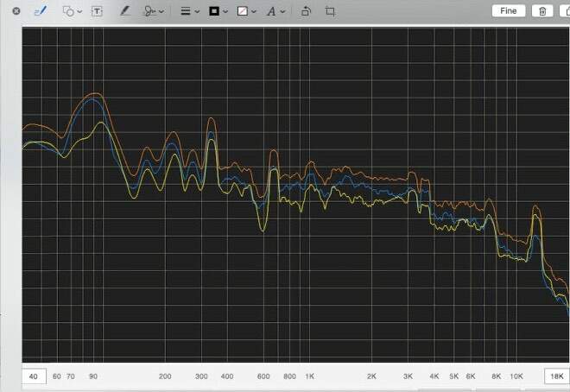
Task: Click the 600 axis label
Action: pyautogui.click(x=263, y=376)
